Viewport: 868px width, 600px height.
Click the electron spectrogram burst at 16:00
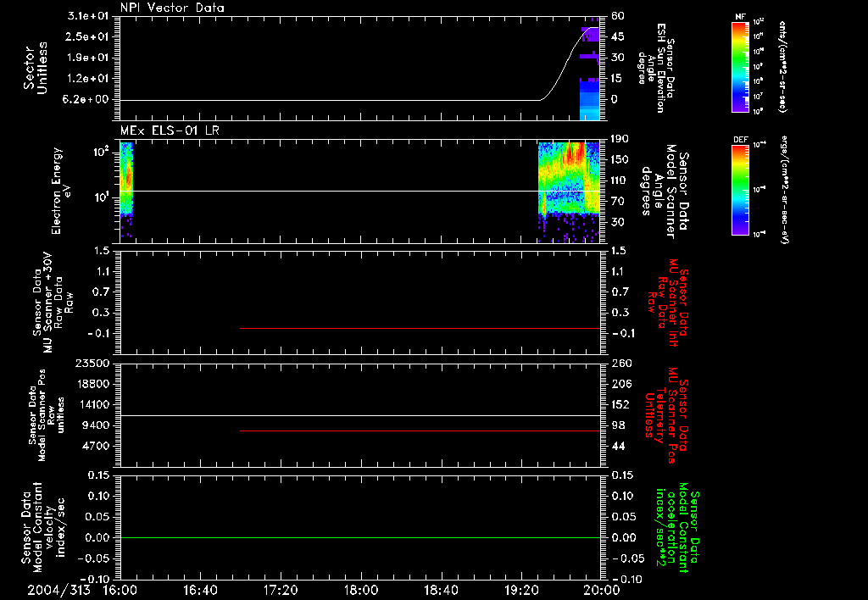click(x=127, y=178)
